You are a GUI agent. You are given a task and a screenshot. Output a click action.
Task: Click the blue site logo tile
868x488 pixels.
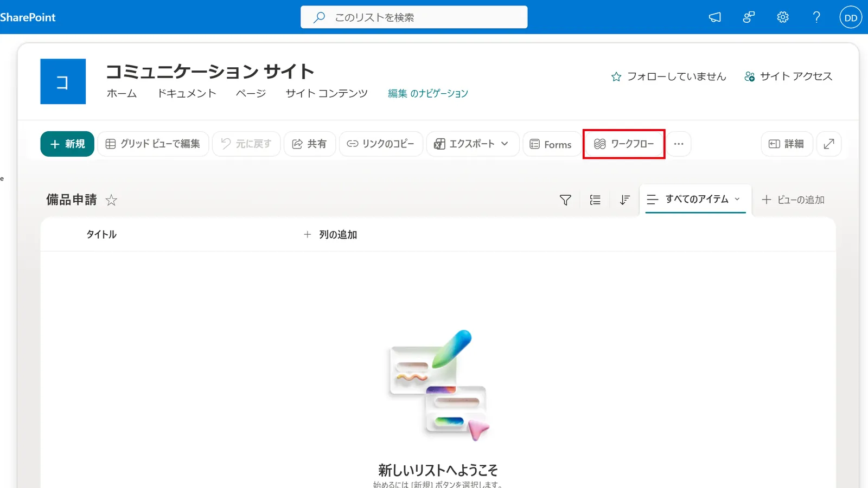point(63,81)
